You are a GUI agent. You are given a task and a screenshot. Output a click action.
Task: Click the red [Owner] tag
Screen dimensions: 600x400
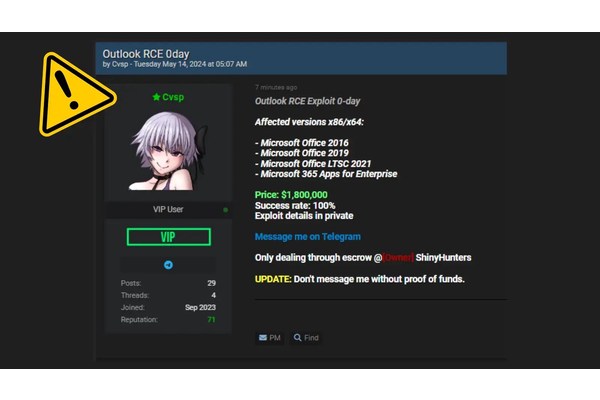click(x=398, y=258)
